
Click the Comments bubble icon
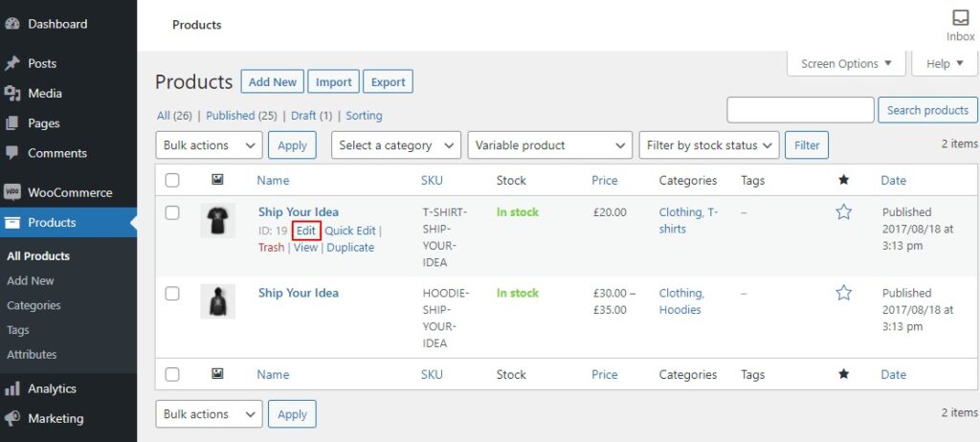[x=11, y=152]
